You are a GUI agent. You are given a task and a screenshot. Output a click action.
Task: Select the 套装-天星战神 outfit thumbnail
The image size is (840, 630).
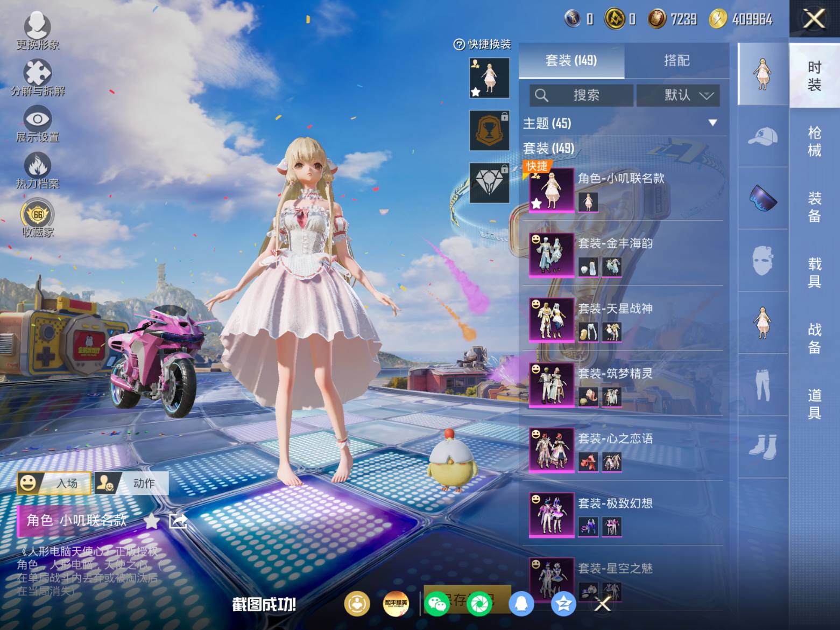(x=552, y=320)
